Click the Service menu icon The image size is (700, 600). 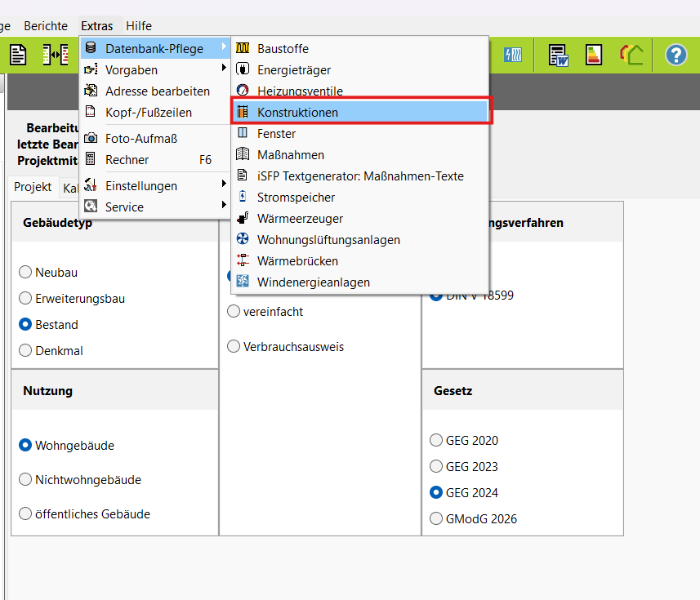tap(91, 206)
